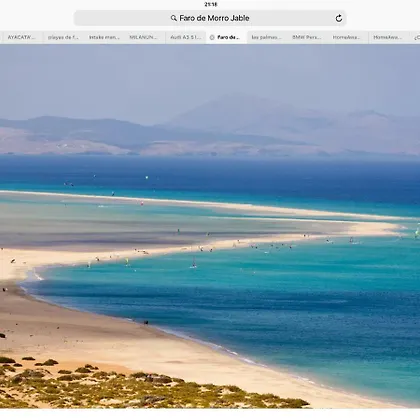Select the last fully visible HomeAway tab
420x420 pixels.
388,37
